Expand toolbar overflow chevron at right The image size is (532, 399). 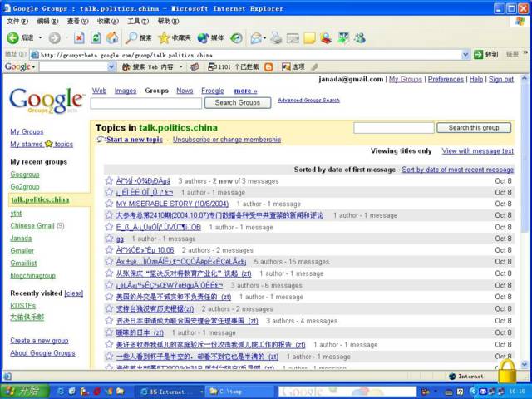click(525, 52)
